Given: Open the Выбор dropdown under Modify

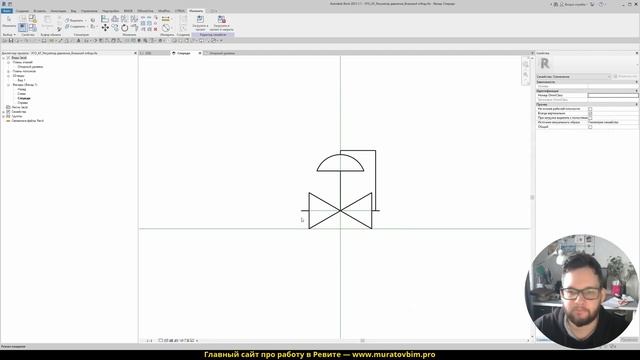Looking at the screenshot, I should point(9,35).
